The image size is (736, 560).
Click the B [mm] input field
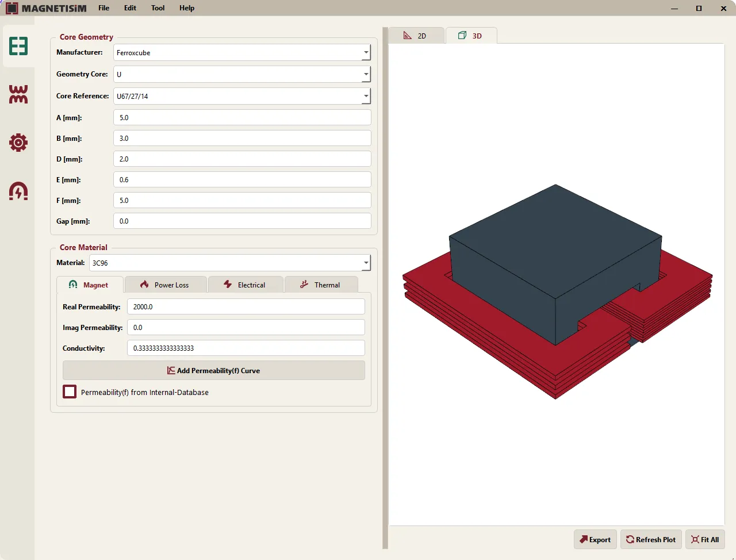click(x=242, y=138)
